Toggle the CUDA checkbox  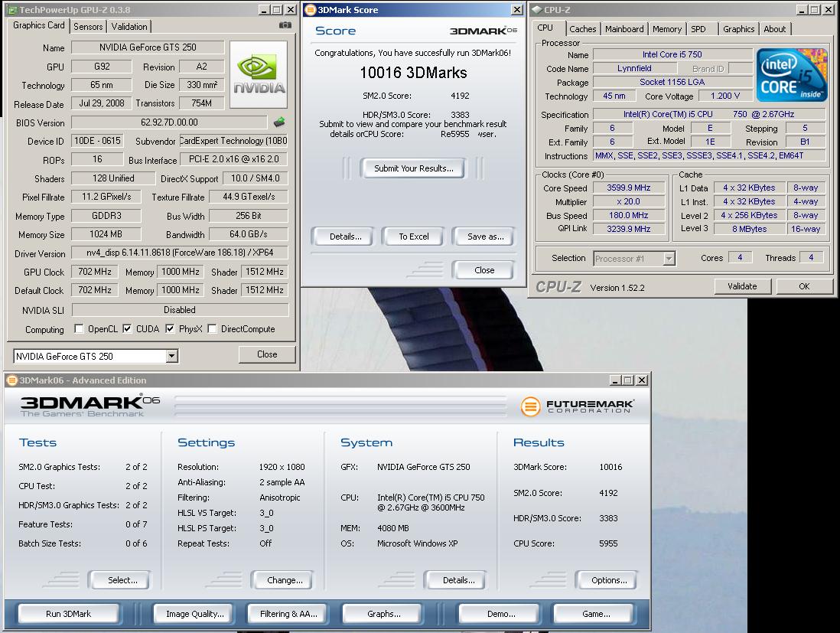[127, 328]
